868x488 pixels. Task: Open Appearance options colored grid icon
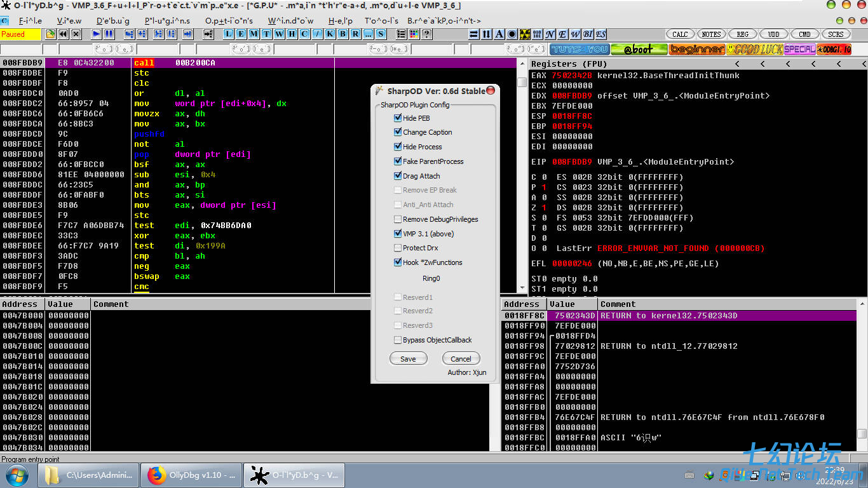click(x=414, y=34)
